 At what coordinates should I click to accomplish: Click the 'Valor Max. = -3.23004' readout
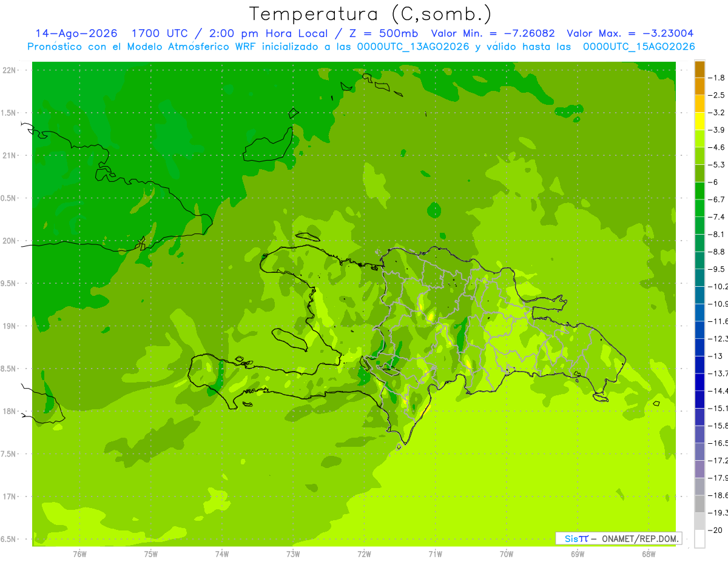(x=630, y=33)
